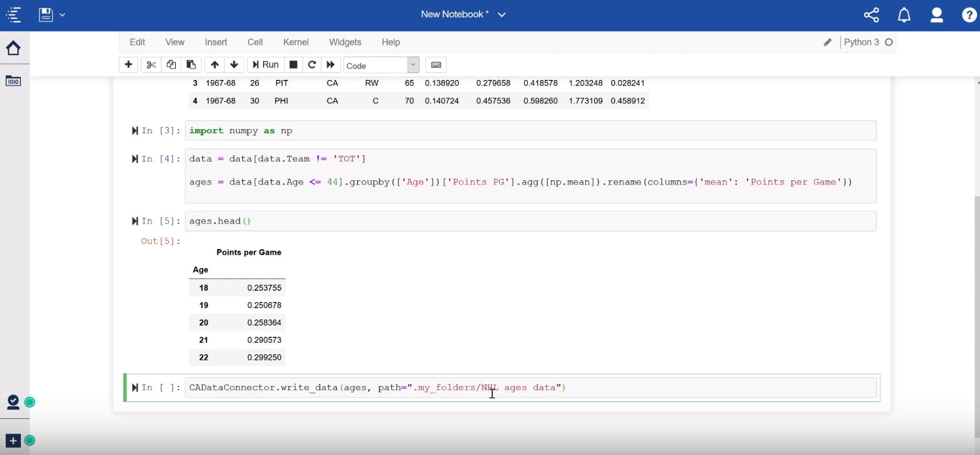
Task: Click the notebook vertical scrollbar
Action: pos(977,316)
